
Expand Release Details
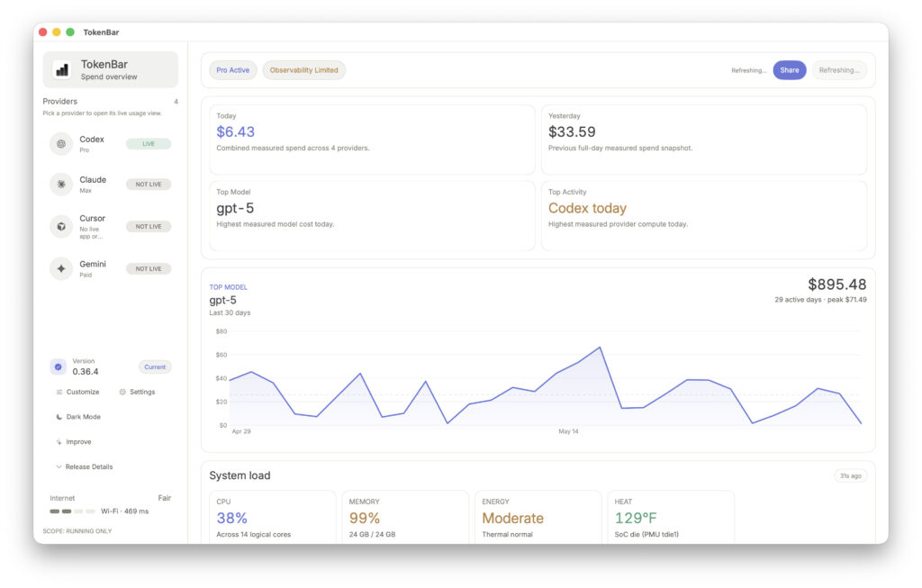click(x=84, y=466)
